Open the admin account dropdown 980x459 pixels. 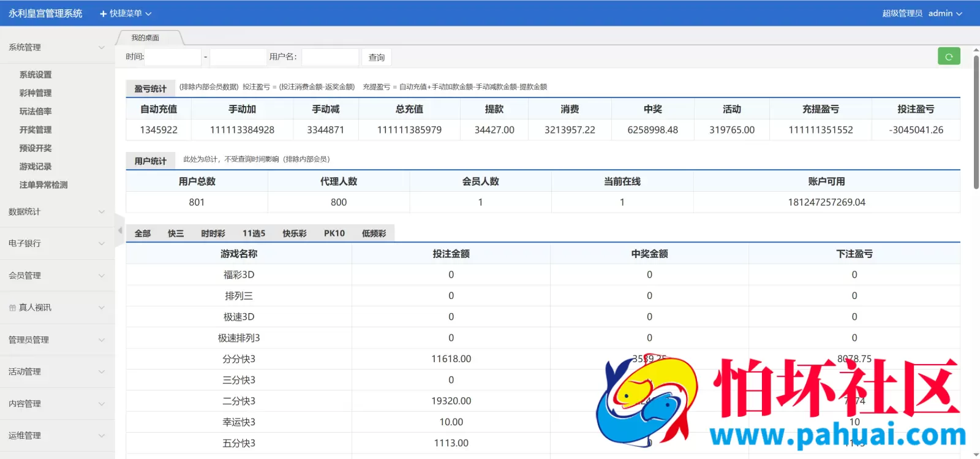click(944, 13)
